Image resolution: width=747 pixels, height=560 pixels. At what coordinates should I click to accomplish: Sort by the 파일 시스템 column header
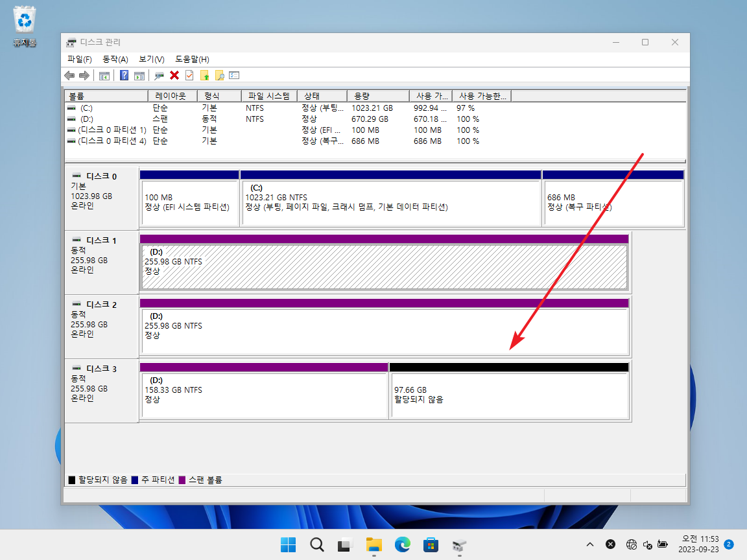coord(269,96)
